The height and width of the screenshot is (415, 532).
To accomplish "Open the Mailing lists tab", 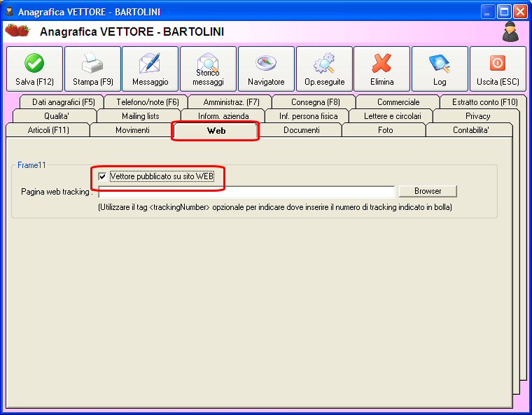I will coord(141,116).
